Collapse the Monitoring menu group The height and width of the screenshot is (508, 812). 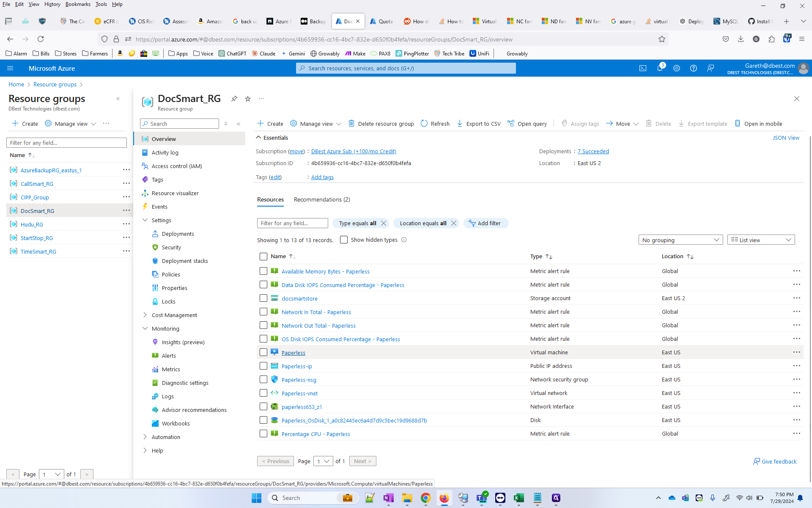145,329
